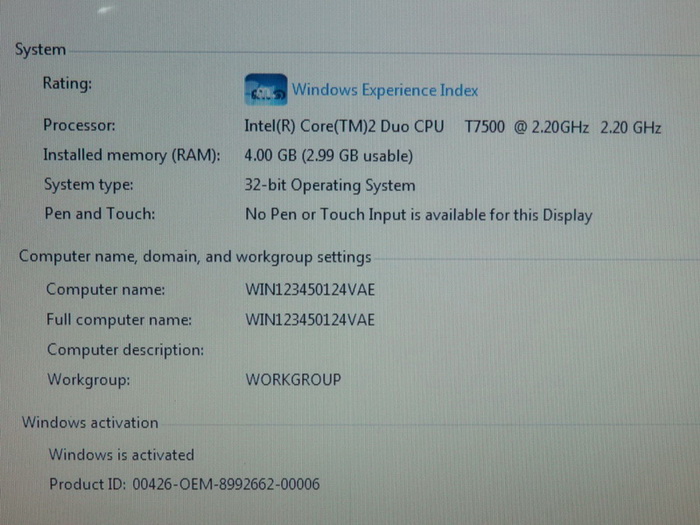Select WIN123450124VAE next to Full computer name
700x525 pixels.
click(x=310, y=320)
